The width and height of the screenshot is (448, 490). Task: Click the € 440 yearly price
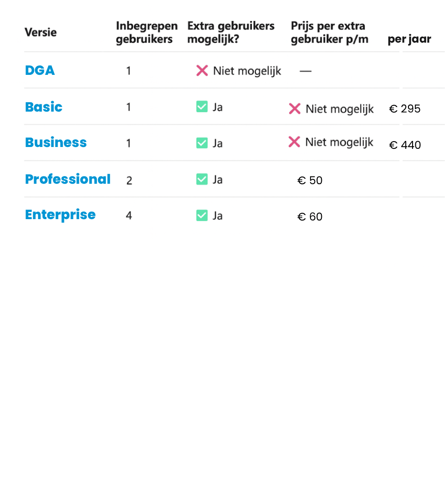pos(405,145)
